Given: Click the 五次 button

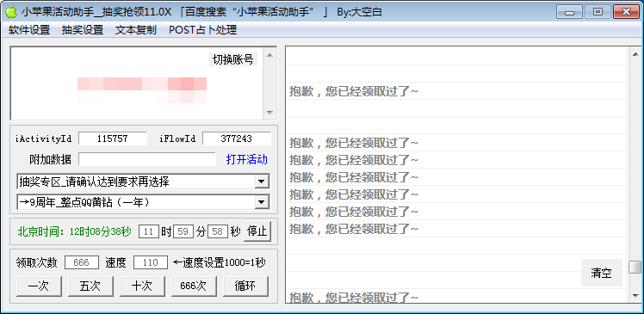Looking at the screenshot, I should (90, 286).
